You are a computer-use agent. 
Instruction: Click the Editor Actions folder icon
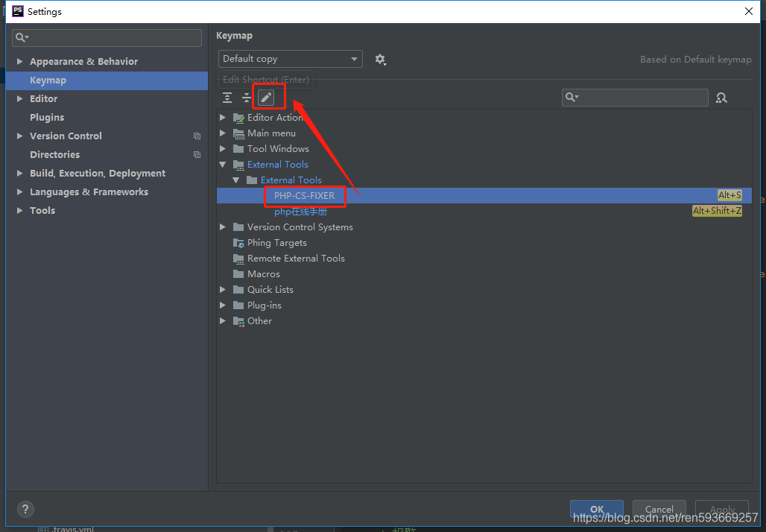pos(238,118)
